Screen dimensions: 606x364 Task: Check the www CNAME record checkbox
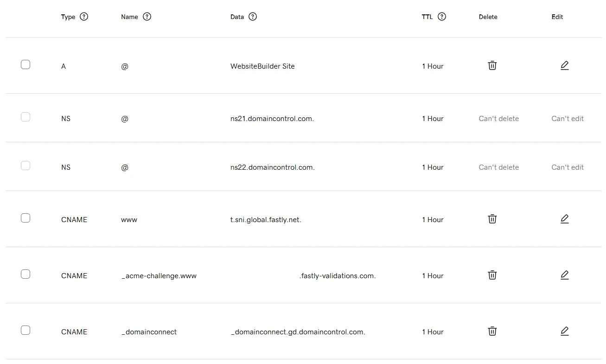pos(26,218)
